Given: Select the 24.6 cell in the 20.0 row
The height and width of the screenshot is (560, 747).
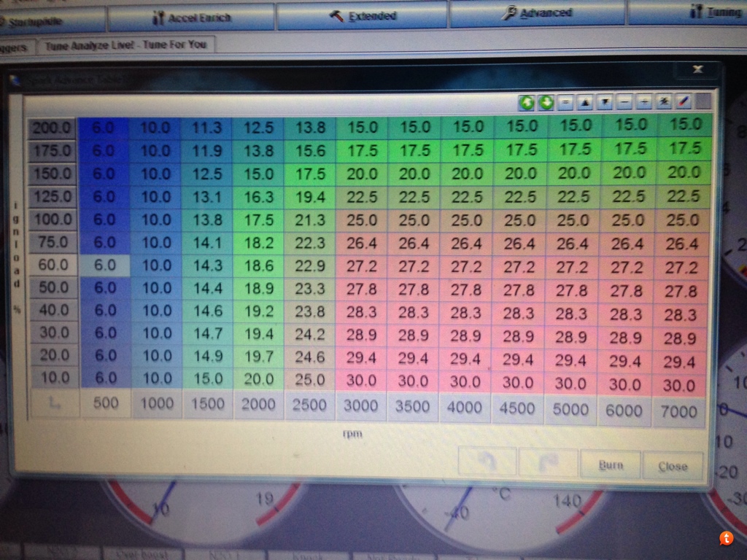Looking at the screenshot, I should (x=311, y=357).
